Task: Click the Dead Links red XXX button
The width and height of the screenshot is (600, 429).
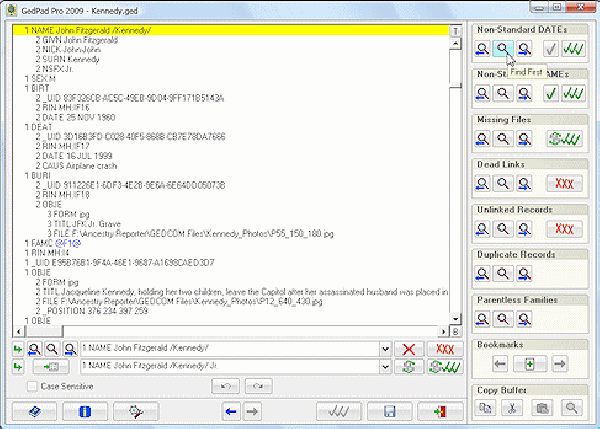Action: point(563,184)
